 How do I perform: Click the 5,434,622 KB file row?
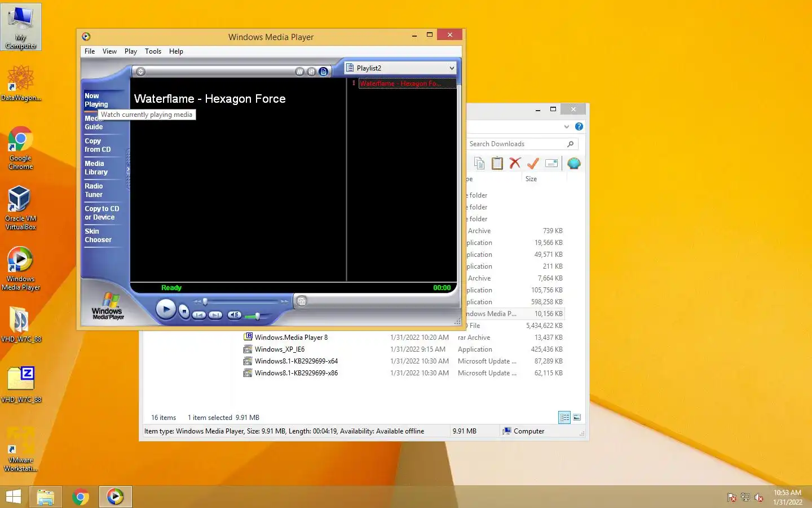click(x=514, y=326)
